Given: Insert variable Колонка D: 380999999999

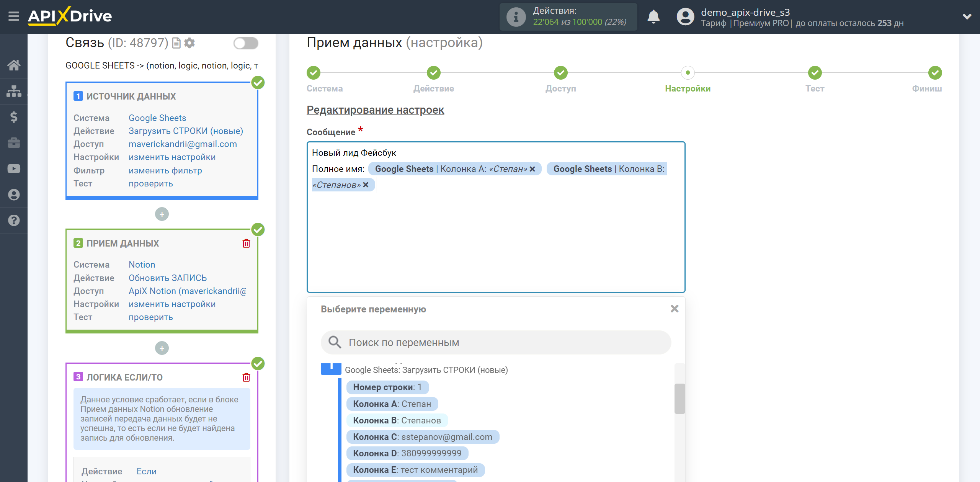Looking at the screenshot, I should pyautogui.click(x=407, y=453).
